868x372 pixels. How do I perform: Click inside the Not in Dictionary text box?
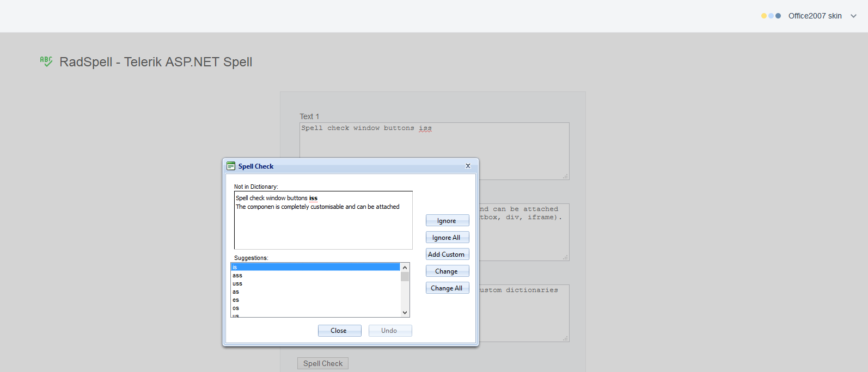323,220
